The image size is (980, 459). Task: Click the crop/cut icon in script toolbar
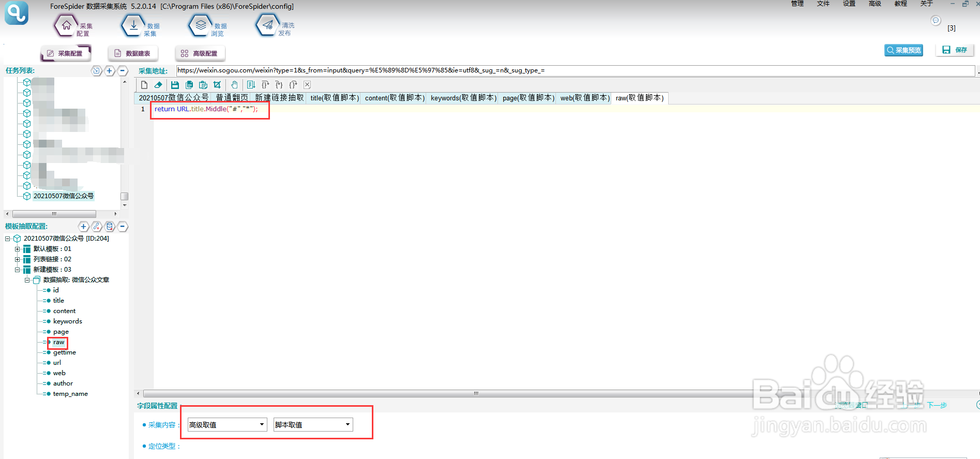(x=217, y=85)
